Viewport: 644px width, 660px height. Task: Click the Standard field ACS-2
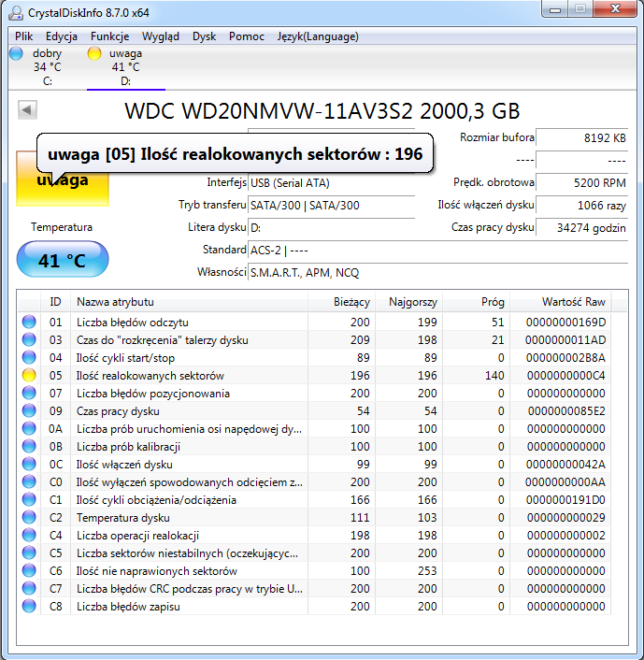(x=437, y=251)
